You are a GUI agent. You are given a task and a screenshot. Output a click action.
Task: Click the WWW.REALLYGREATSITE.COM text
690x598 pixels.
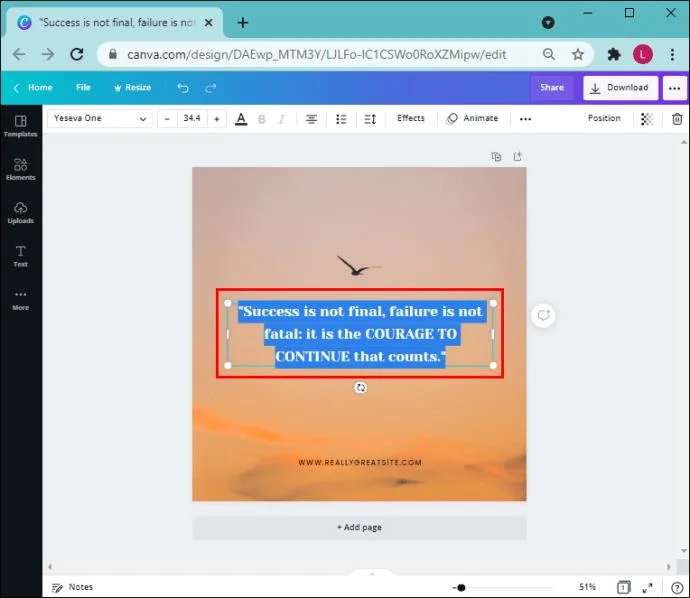360,462
